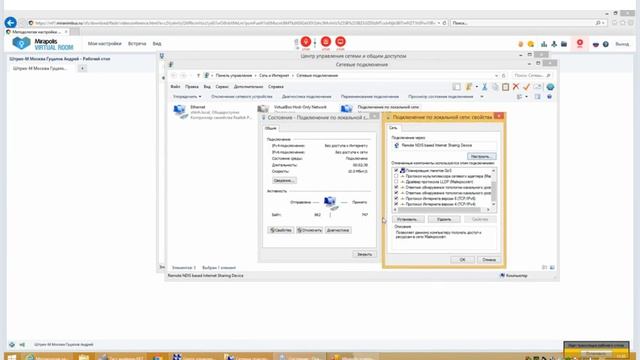
Task: Click the middle red camera button in Mirapolis toolbar
Action: (326, 42)
